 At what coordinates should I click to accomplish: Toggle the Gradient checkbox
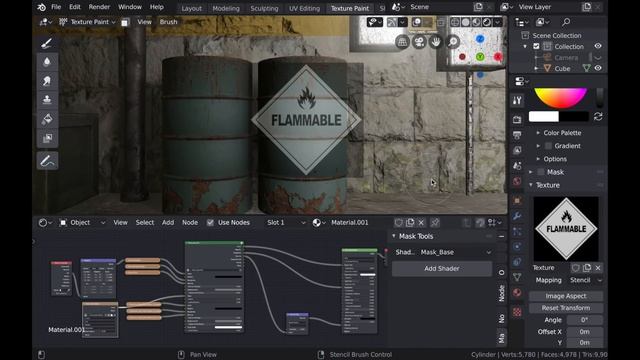click(x=548, y=146)
